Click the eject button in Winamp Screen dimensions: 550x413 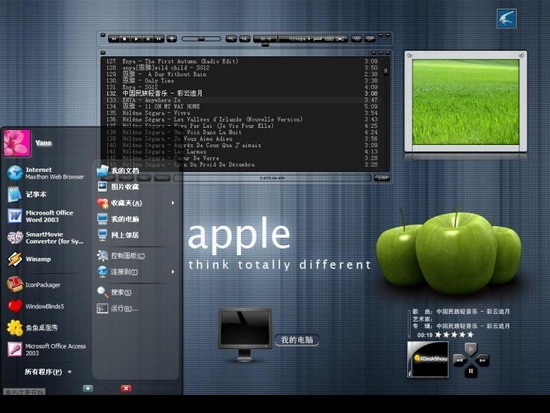tap(172, 39)
